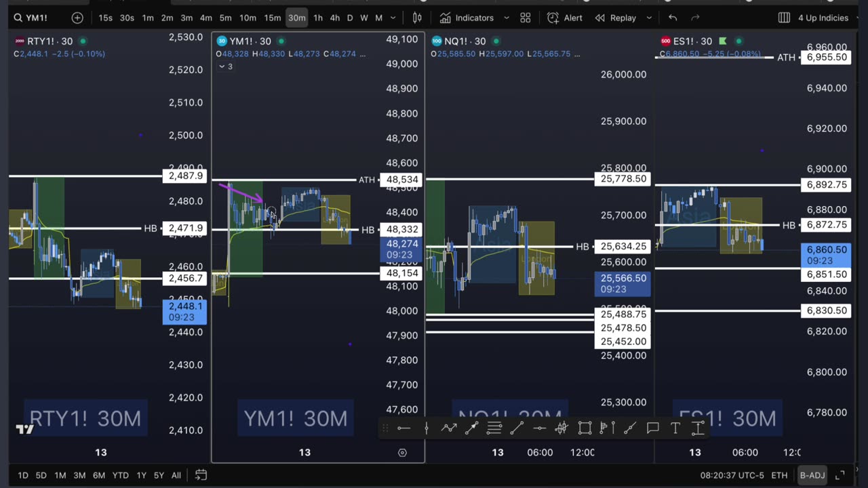Open the Indicators dialog
The width and height of the screenshot is (868, 488).
pyautogui.click(x=467, y=18)
